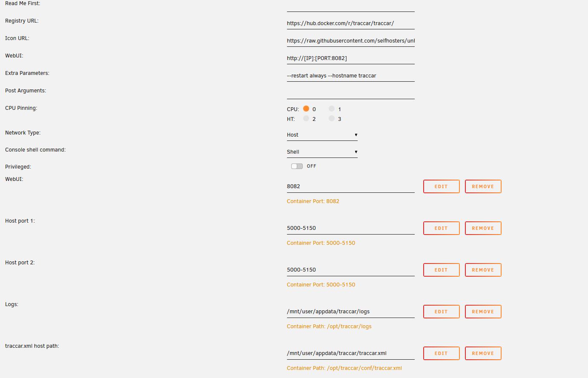
Task: Click the 'traccar.xml host path:' label
Action: pos(32,346)
